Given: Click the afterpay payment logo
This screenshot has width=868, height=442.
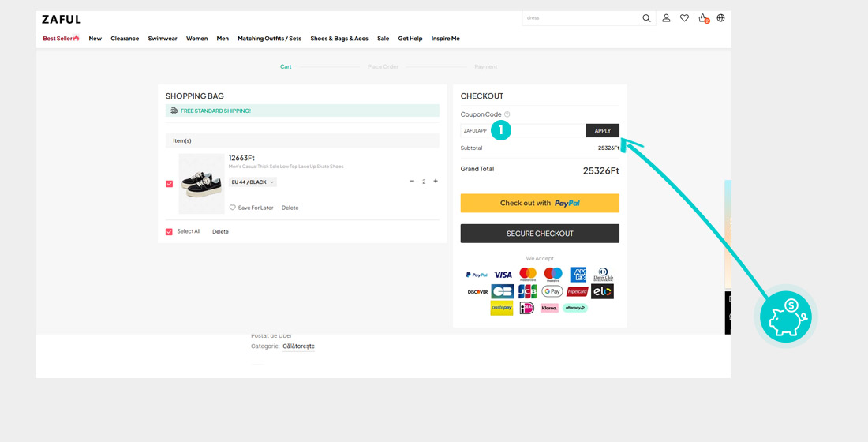Looking at the screenshot, I should 575,308.
